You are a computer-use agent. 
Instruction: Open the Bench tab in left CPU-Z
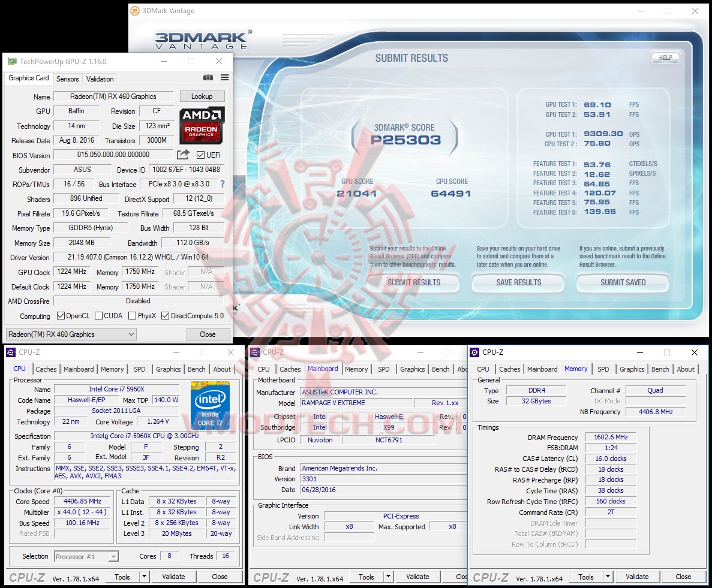(197, 369)
